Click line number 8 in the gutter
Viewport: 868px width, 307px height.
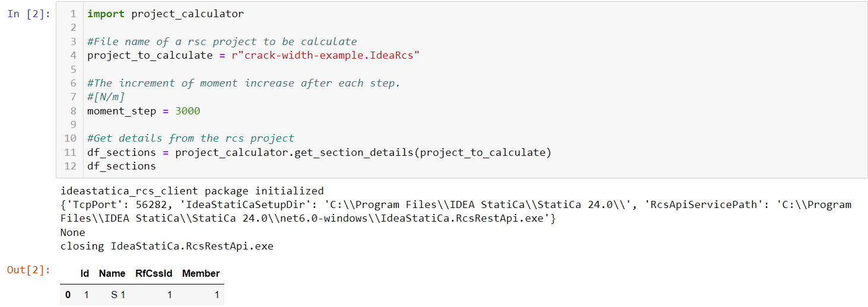point(73,111)
